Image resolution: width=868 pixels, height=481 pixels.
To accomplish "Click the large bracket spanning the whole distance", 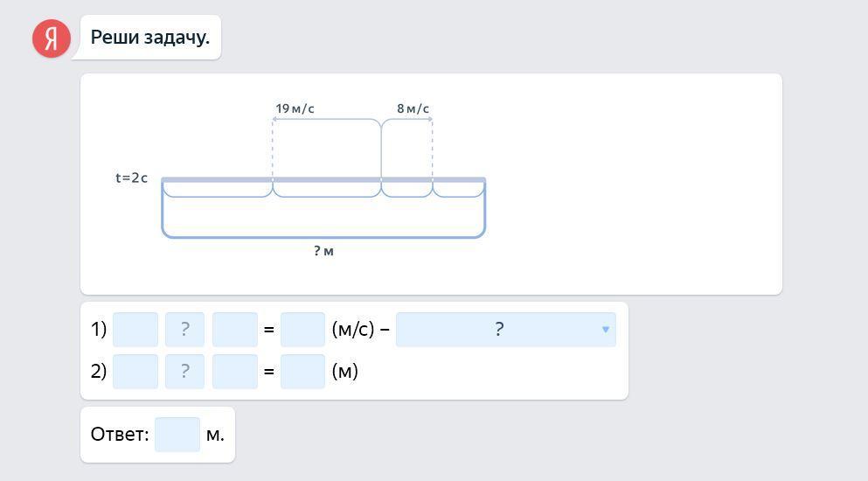I will 323,236.
